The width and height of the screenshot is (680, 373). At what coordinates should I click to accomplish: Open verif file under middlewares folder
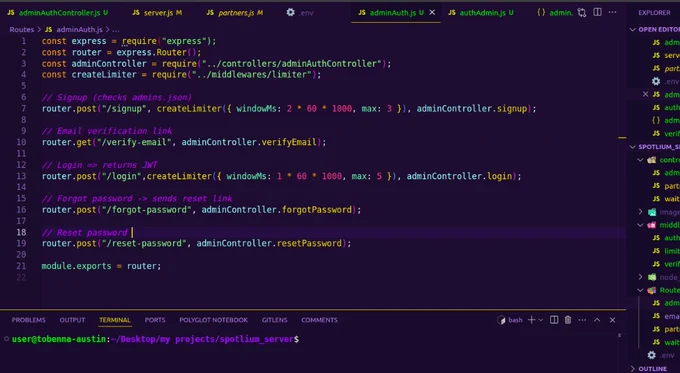pyautogui.click(x=666, y=264)
